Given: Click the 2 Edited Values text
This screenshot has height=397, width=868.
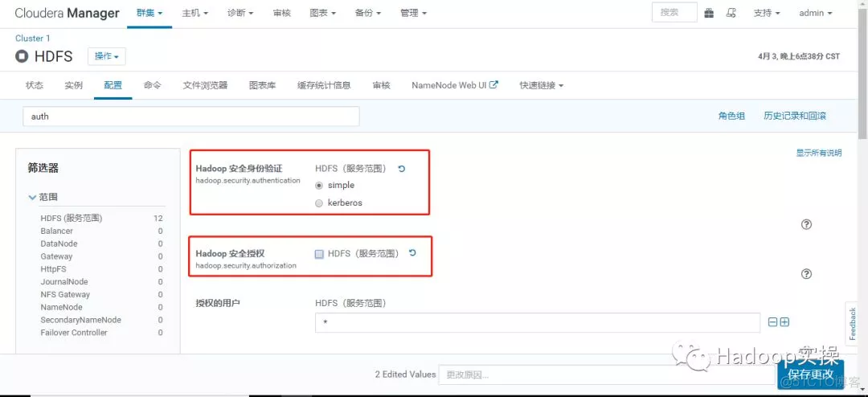Looking at the screenshot, I should [405, 374].
